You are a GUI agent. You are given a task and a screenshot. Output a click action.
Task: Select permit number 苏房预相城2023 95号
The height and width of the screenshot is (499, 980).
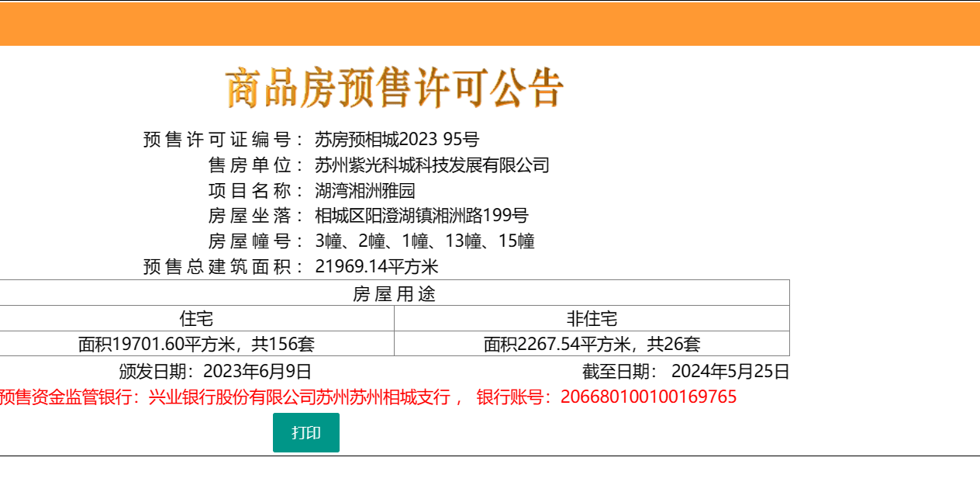tap(397, 140)
